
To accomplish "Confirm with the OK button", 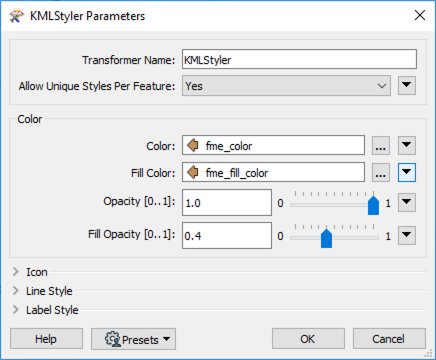I will pos(308,339).
